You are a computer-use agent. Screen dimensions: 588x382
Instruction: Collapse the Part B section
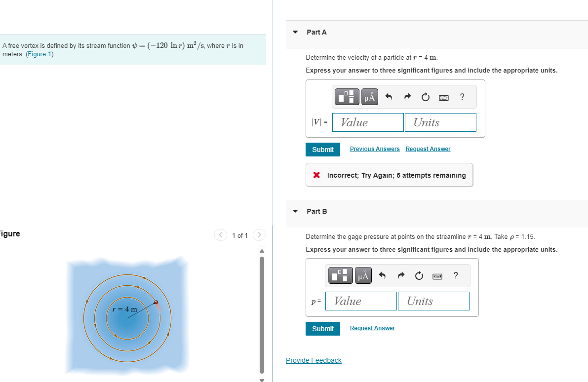point(295,211)
